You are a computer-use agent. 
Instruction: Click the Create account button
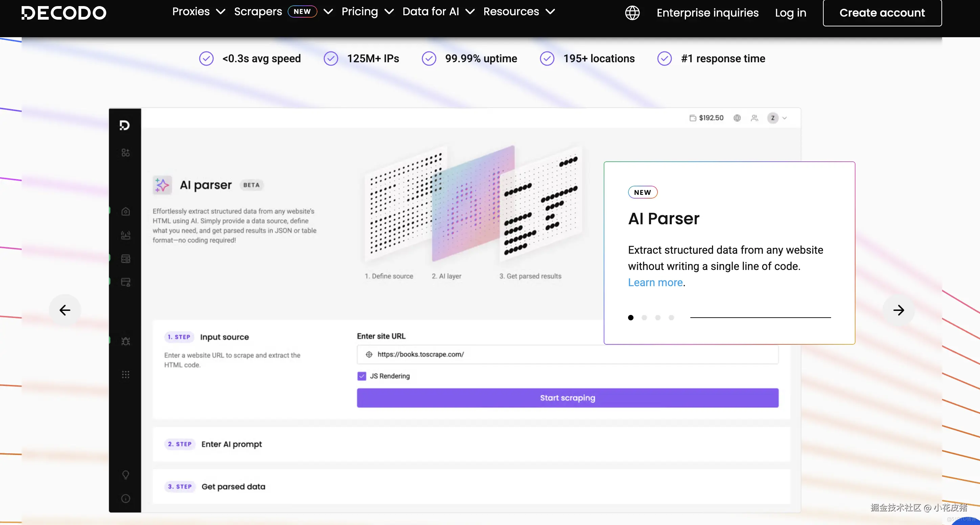point(882,13)
